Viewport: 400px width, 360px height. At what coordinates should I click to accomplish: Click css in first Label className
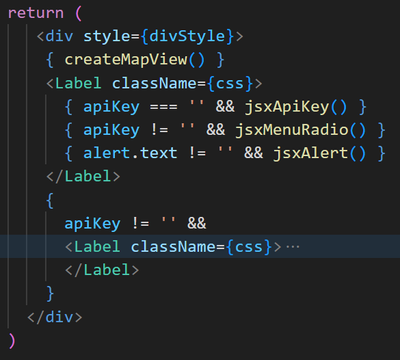point(230,83)
